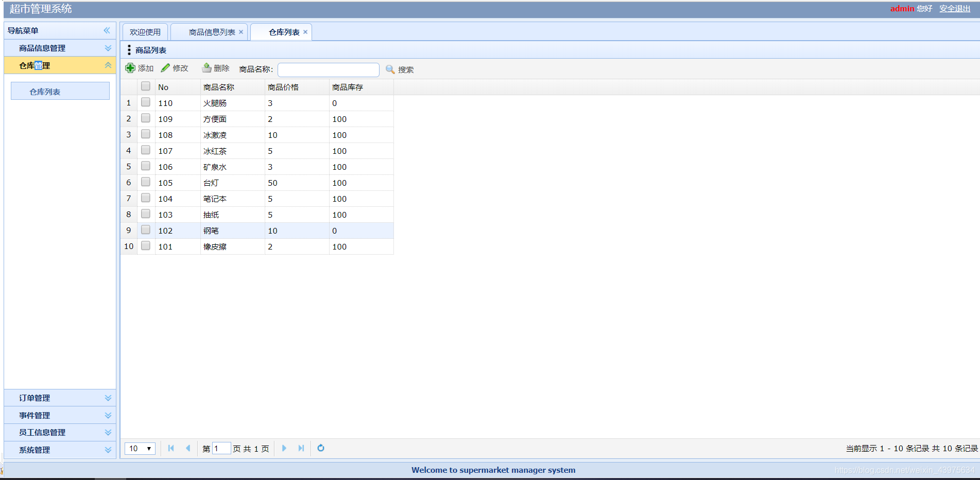Close the 仓库列表 tab

(x=305, y=32)
